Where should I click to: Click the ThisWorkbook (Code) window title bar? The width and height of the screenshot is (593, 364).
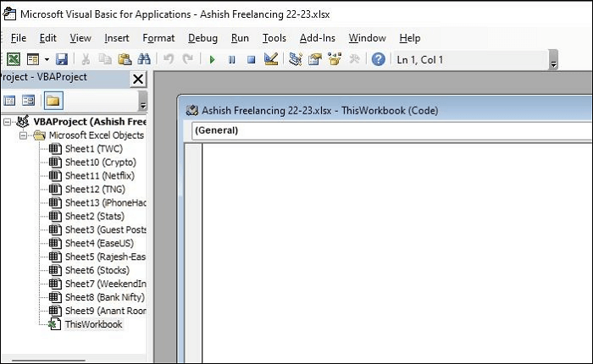pyautogui.click(x=385, y=110)
